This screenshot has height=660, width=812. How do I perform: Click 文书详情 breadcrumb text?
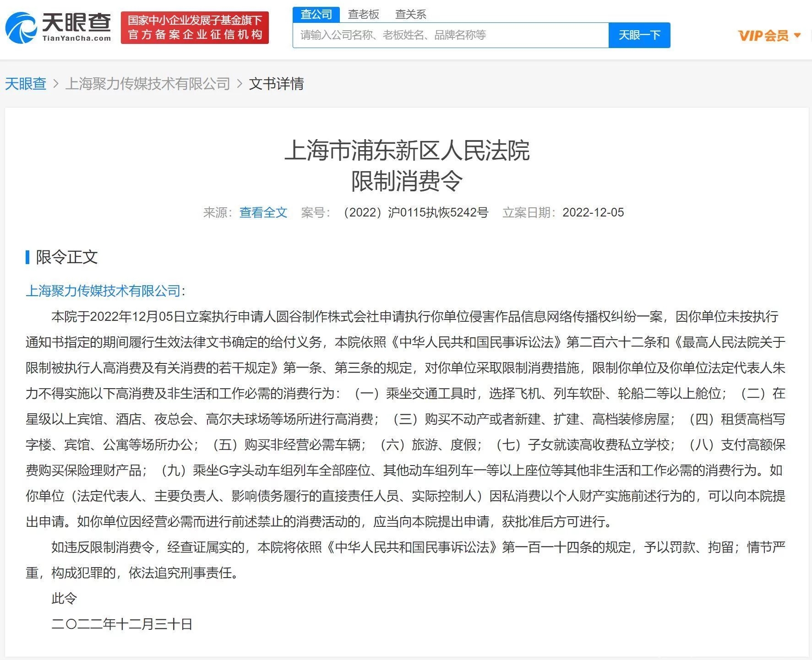click(x=276, y=84)
